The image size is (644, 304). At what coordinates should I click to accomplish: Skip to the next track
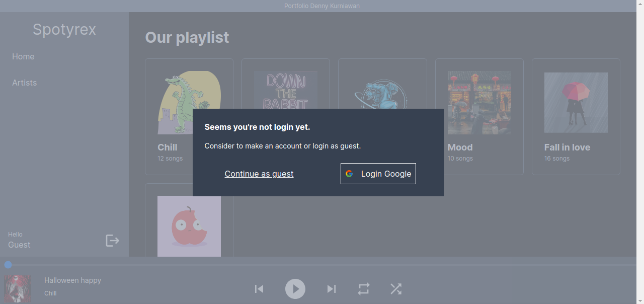[331, 289]
